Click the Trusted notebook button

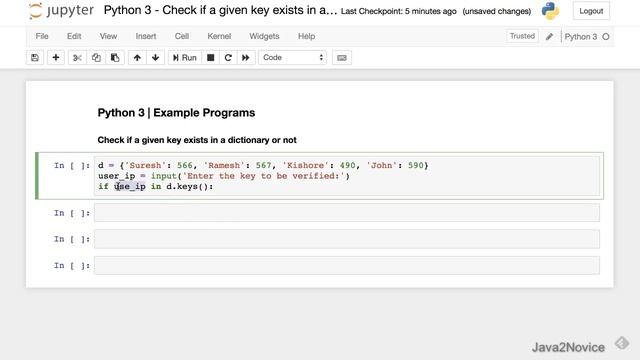[522, 36]
